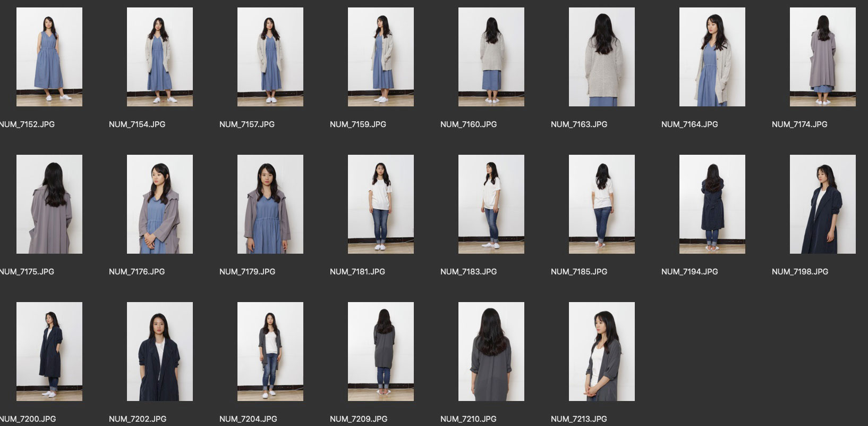Click the NUM_7202.JPG thumbnail
This screenshot has width=868, height=426.
pos(160,352)
